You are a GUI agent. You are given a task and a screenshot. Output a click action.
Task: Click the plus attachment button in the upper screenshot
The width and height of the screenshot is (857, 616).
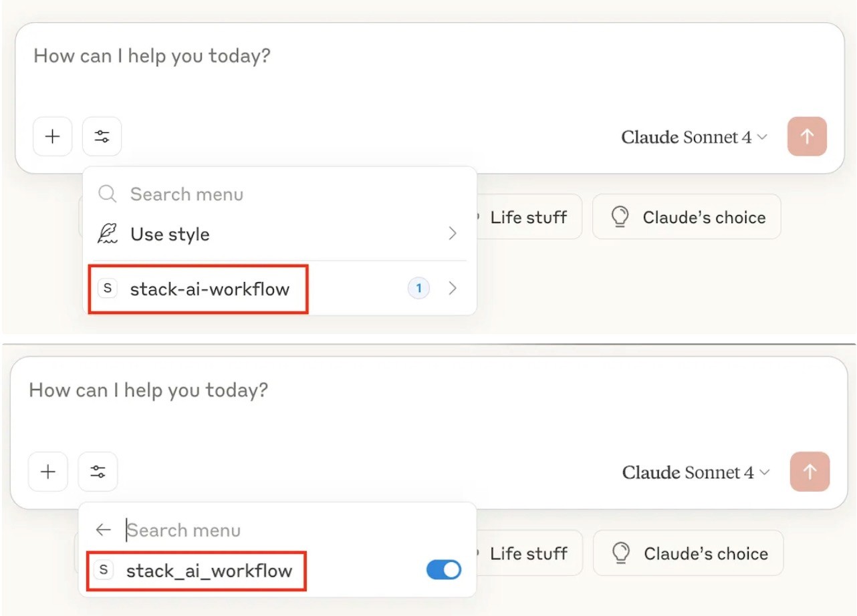(x=52, y=136)
